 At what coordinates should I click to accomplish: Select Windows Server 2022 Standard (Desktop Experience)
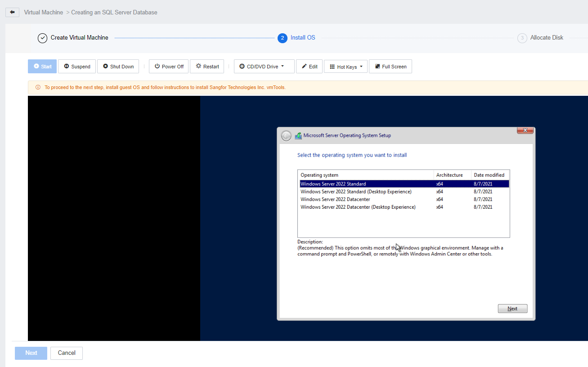(404, 192)
